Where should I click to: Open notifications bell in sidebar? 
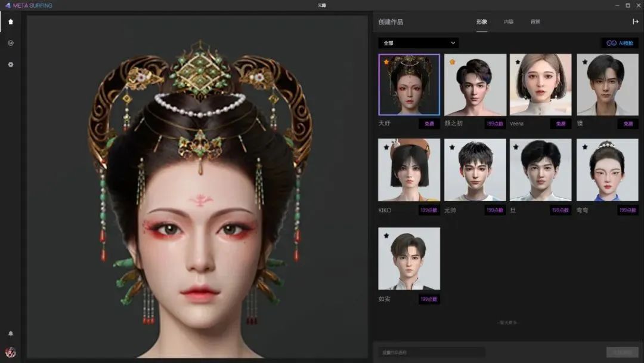tap(10, 333)
